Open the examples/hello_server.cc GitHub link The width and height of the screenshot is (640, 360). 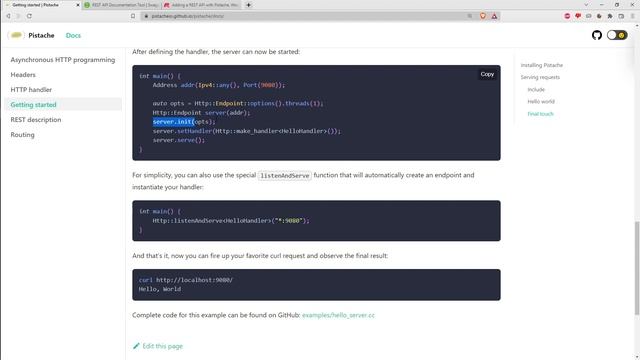[x=338, y=315]
